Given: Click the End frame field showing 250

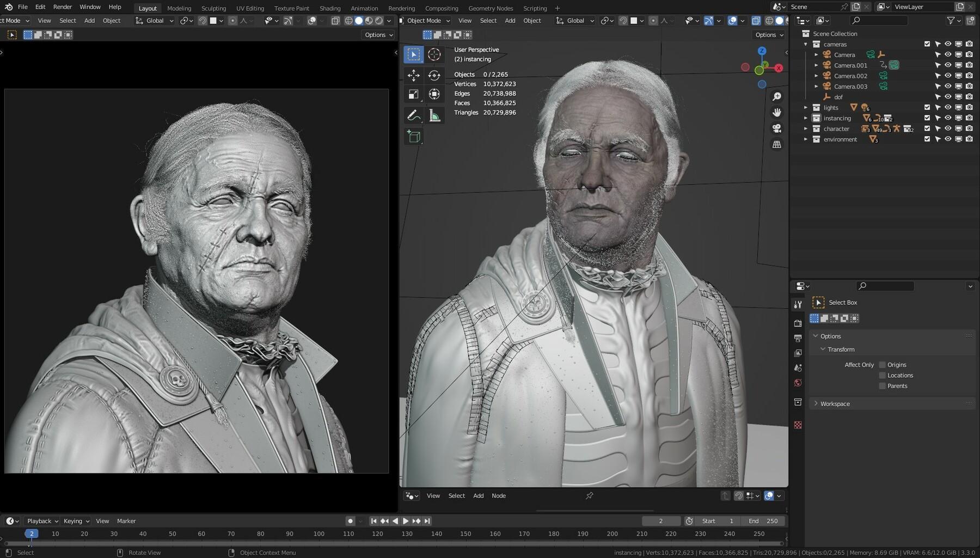Looking at the screenshot, I should coord(764,521).
